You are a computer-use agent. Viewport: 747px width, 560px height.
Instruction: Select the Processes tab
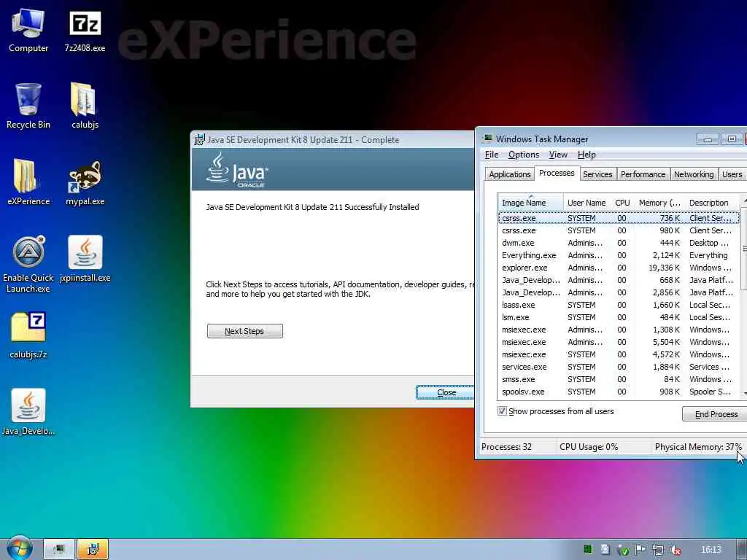click(557, 173)
